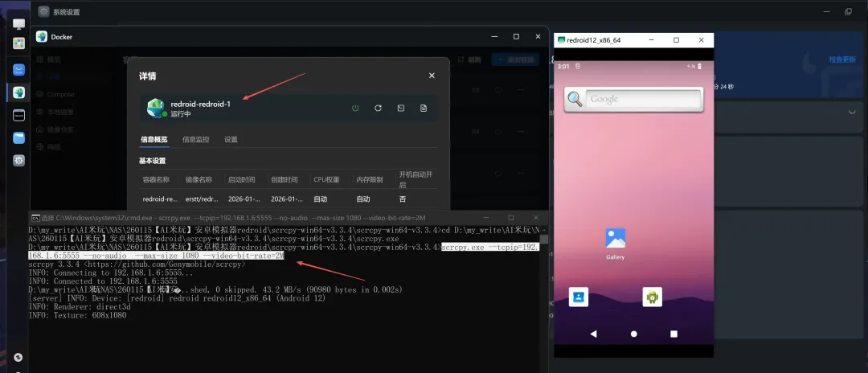Click the scrcpy GitHub URL line
The width and height of the screenshot is (868, 373).
pos(137,264)
